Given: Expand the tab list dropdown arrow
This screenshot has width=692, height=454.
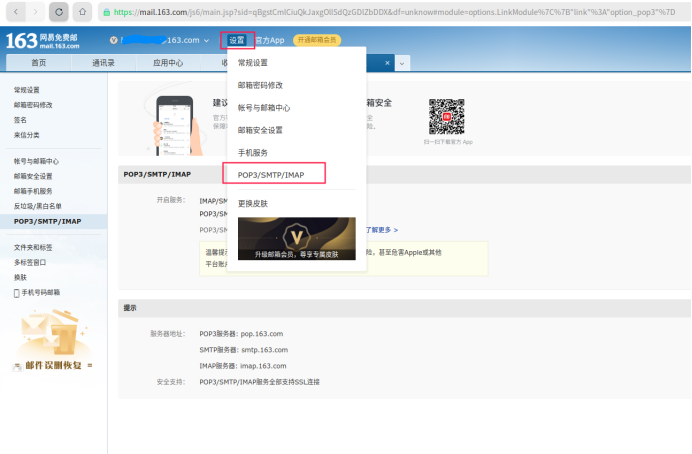Looking at the screenshot, I should (x=402, y=63).
